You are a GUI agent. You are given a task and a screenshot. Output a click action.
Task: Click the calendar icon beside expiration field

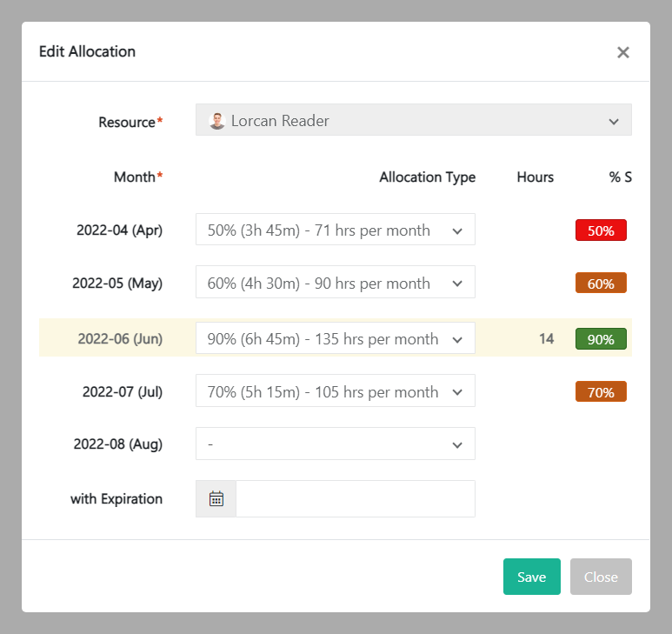coord(216,499)
